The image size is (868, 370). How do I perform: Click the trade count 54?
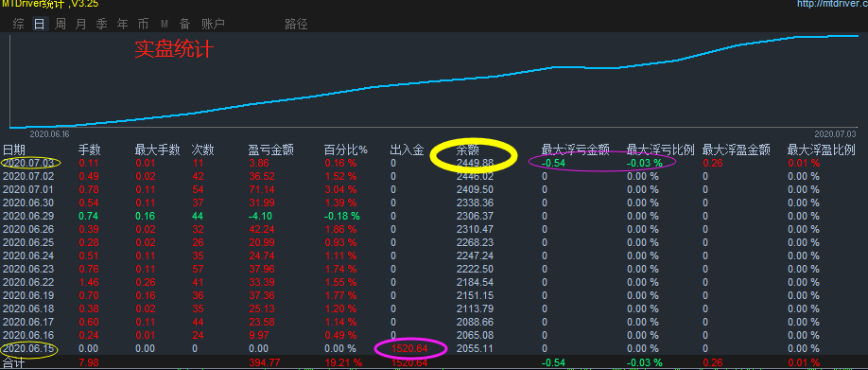199,189
